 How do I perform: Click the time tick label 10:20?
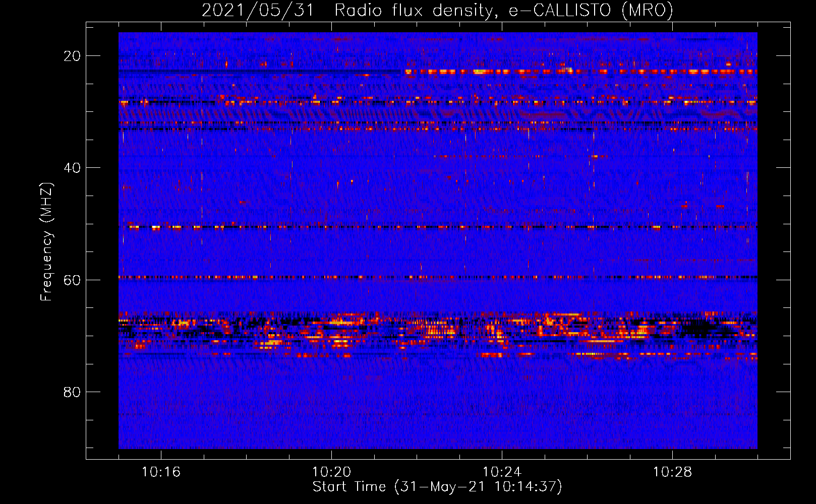click(x=331, y=472)
